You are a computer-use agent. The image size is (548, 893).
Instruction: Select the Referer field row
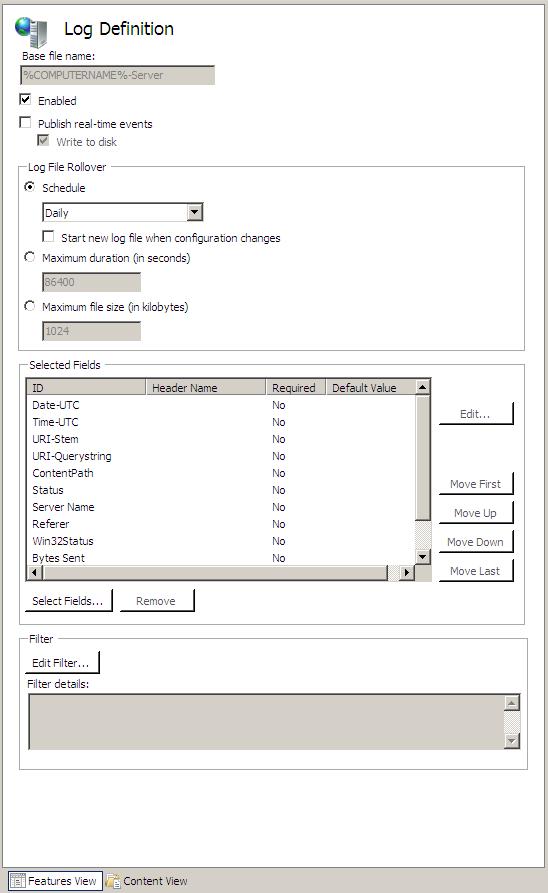[221, 524]
